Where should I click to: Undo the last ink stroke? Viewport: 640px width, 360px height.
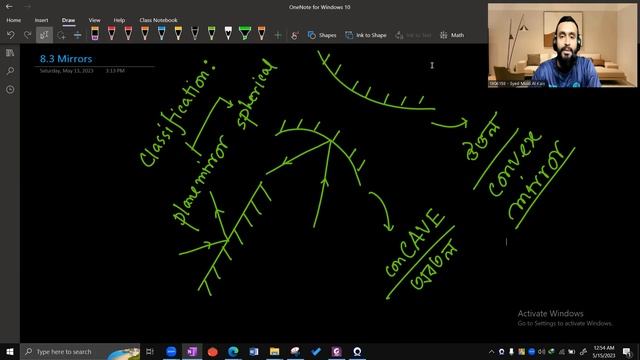point(11,35)
